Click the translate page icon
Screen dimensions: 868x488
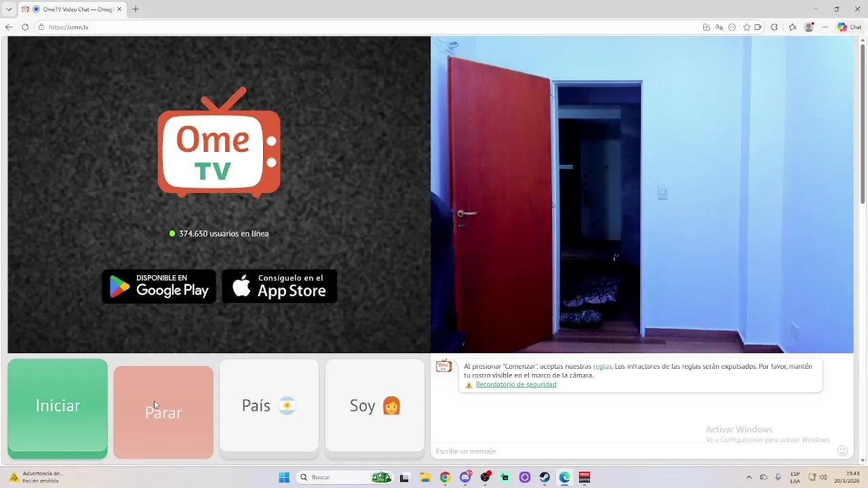719,27
